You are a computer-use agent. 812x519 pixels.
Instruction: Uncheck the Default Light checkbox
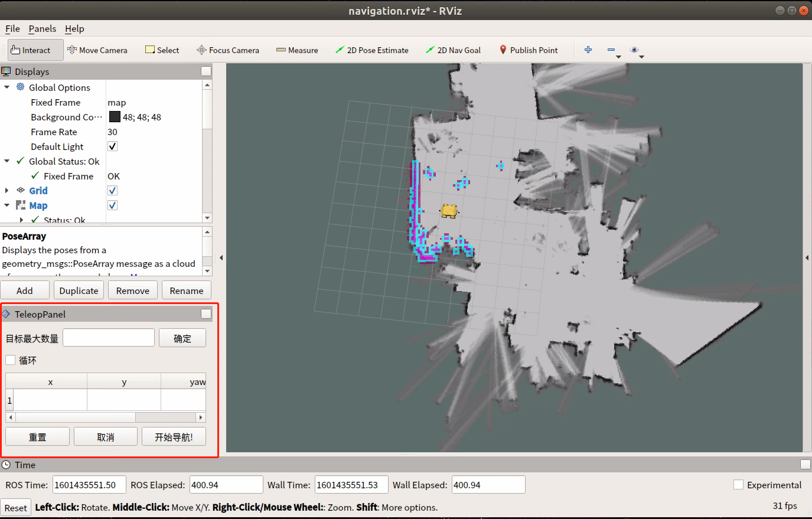[113, 146]
